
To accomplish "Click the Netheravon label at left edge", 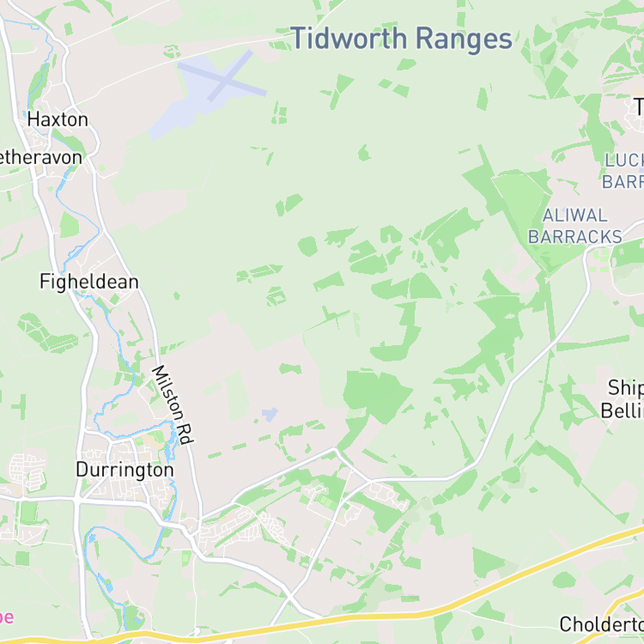I will point(40,158).
